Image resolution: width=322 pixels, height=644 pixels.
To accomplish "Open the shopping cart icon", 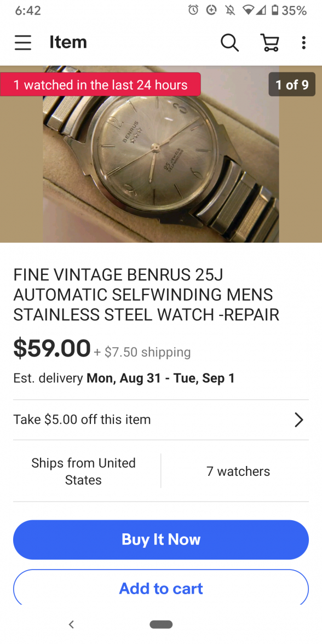I will point(270,42).
